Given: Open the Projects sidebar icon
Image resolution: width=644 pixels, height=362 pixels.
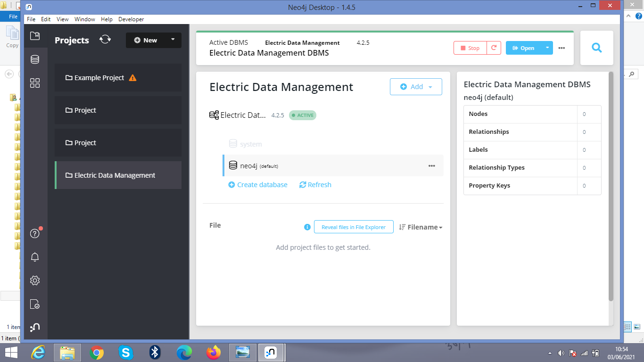Looking at the screenshot, I should [35, 36].
